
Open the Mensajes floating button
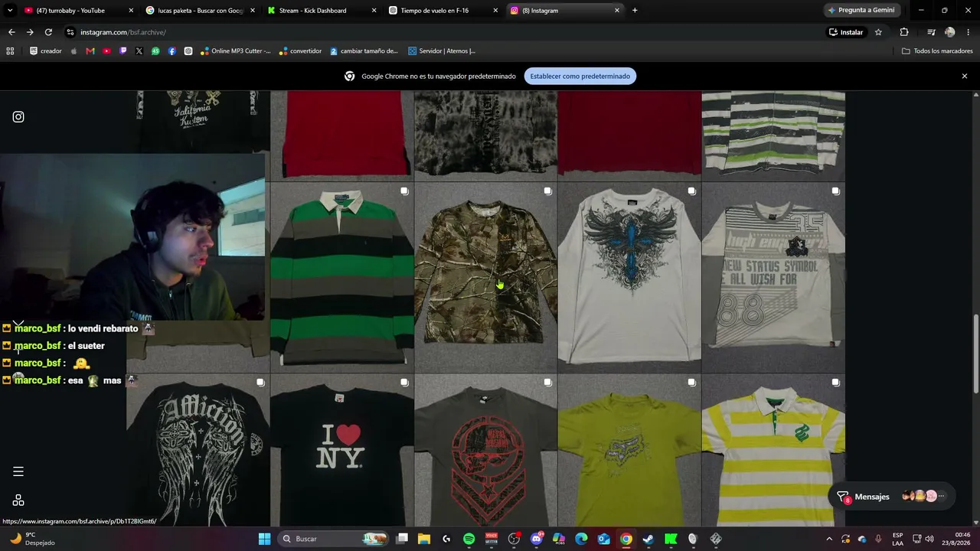click(893, 497)
